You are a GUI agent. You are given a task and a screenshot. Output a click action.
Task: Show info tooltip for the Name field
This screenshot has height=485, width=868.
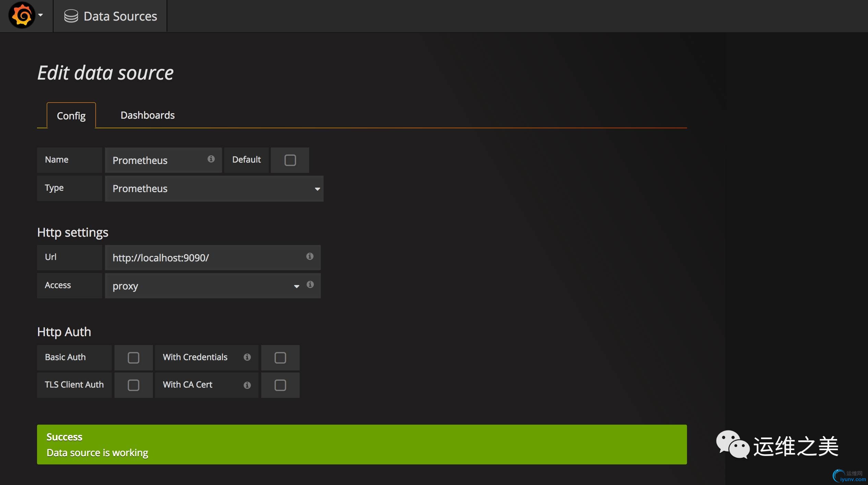(x=211, y=159)
